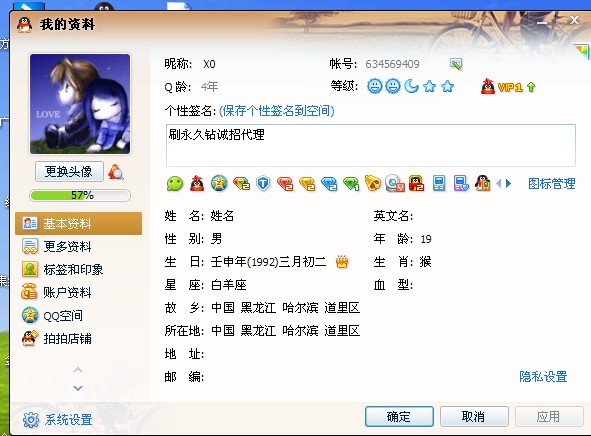Click the birthday crown icon next to 生日
This screenshot has width=591, height=436.
click(x=342, y=262)
